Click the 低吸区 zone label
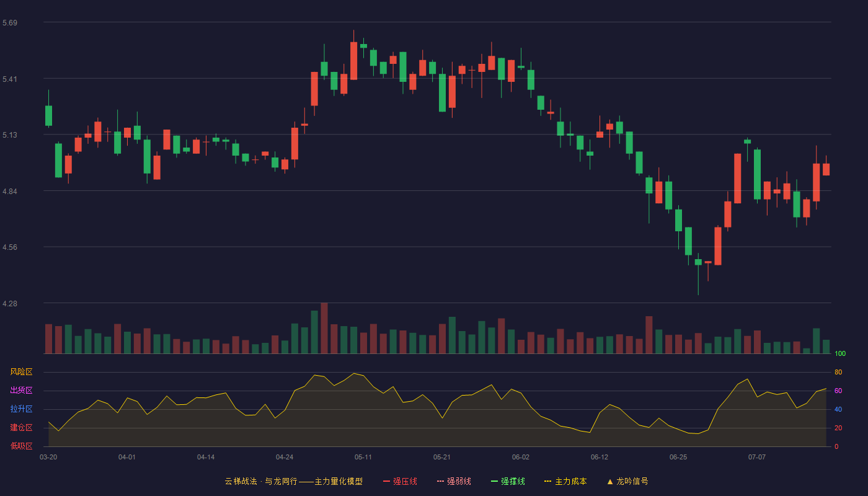This screenshot has height=496, width=868. pos(21,446)
